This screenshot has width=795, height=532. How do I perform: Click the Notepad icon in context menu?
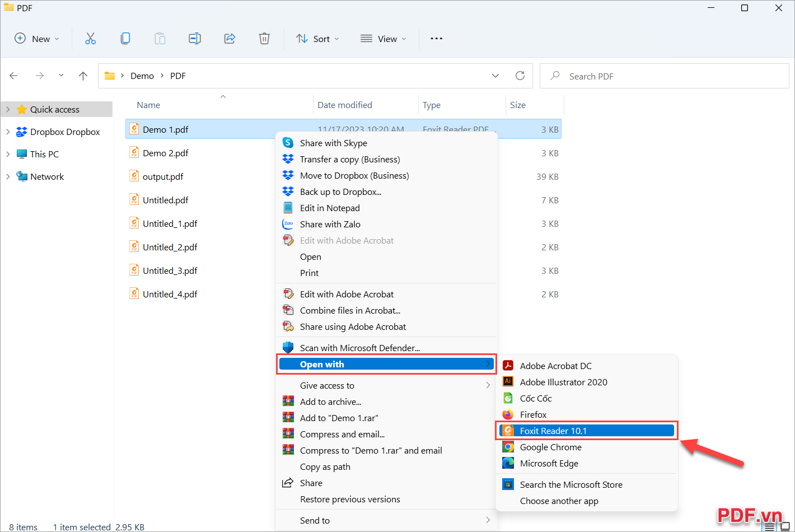pyautogui.click(x=288, y=208)
